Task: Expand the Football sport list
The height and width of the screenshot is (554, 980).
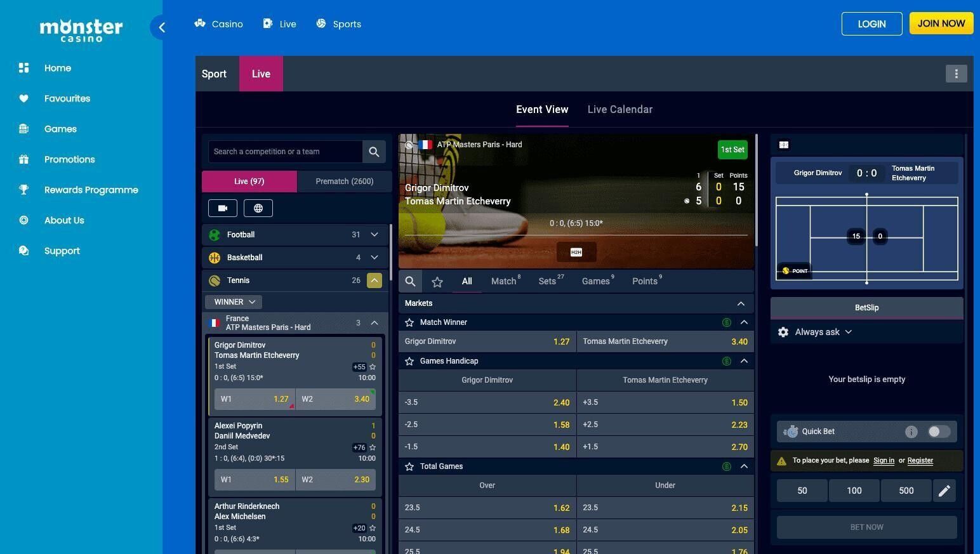Action: click(374, 235)
